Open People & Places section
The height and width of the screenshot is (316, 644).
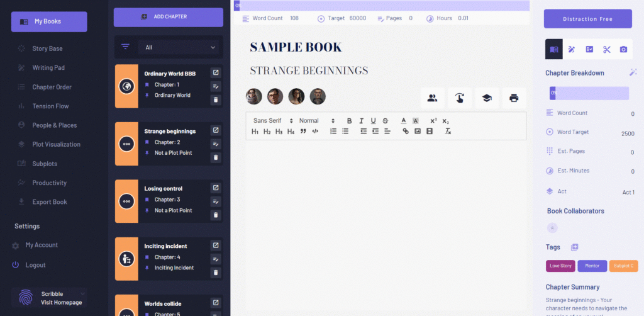(x=54, y=125)
